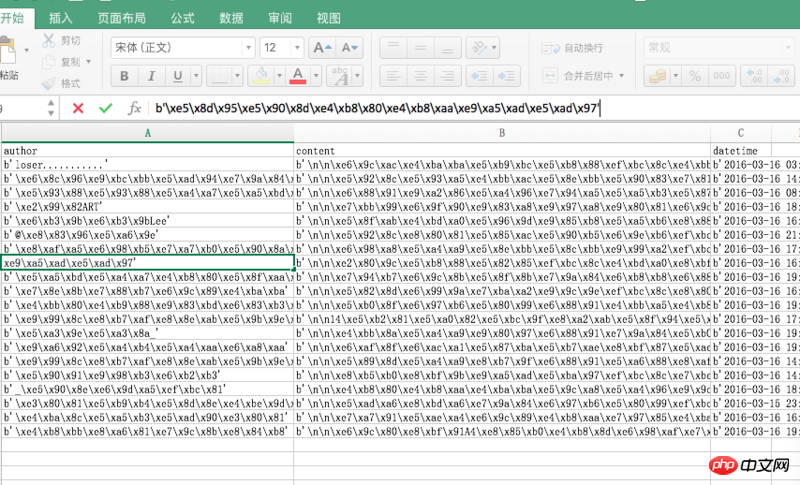Click the phonetic guide abc icon
Screen dimensions: 800x485
point(340,76)
